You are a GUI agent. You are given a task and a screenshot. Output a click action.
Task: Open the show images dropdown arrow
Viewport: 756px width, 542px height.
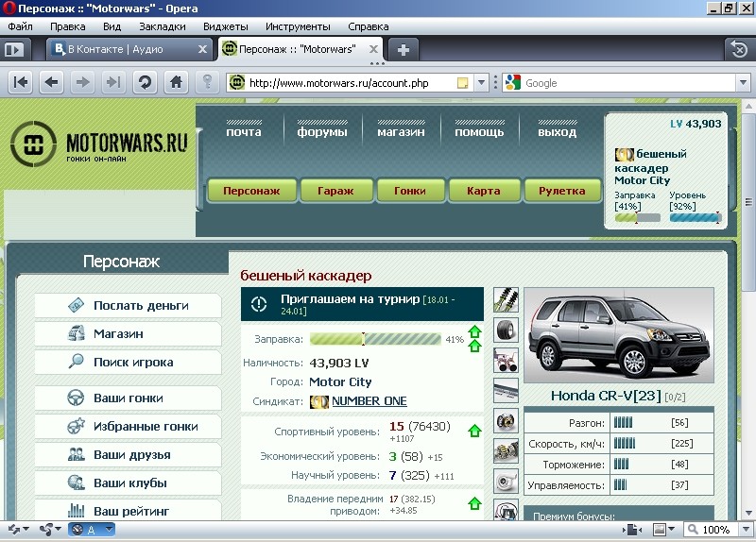click(x=671, y=530)
